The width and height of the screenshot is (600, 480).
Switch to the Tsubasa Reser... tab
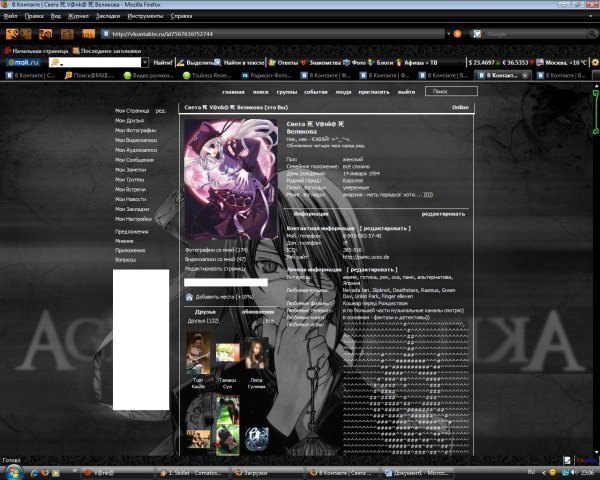point(208,75)
